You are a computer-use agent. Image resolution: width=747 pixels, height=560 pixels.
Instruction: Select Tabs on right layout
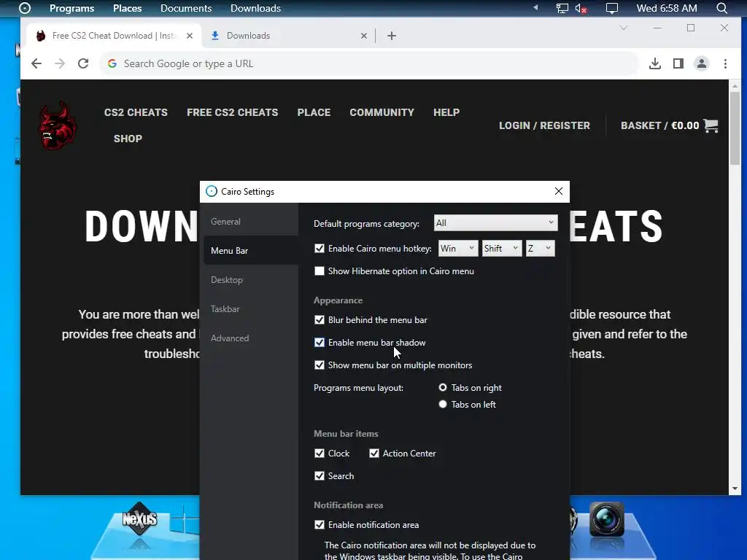pos(443,388)
